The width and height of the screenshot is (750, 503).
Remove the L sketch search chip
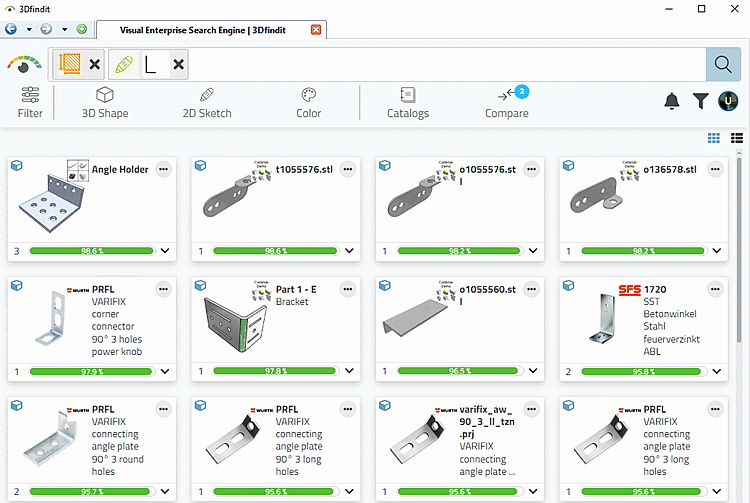pyautogui.click(x=178, y=64)
